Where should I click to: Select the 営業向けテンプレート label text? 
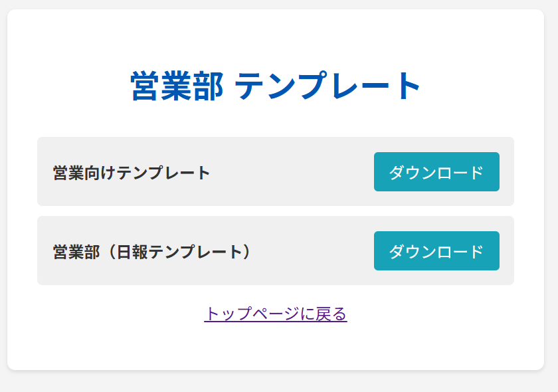point(132,173)
